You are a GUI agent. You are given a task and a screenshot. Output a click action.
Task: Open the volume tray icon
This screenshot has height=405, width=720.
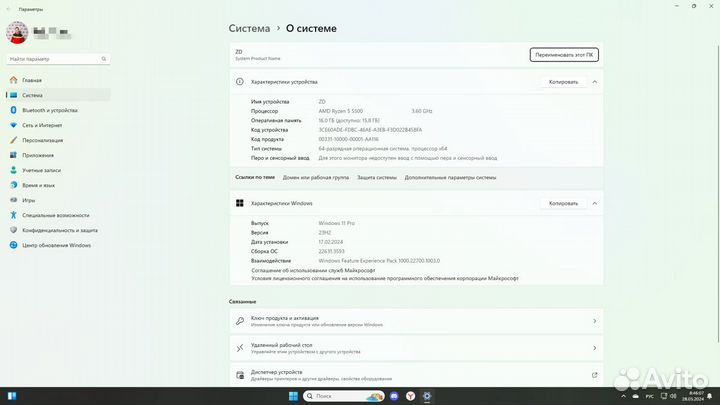673,396
